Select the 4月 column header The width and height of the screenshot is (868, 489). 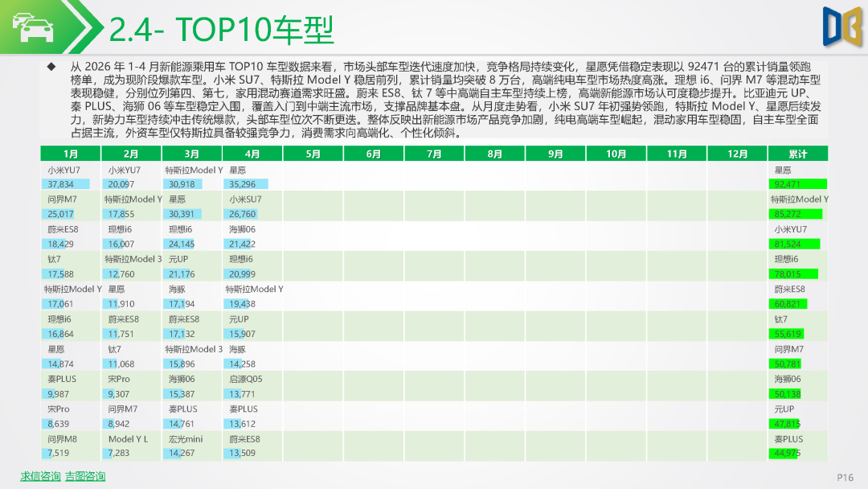tap(252, 154)
